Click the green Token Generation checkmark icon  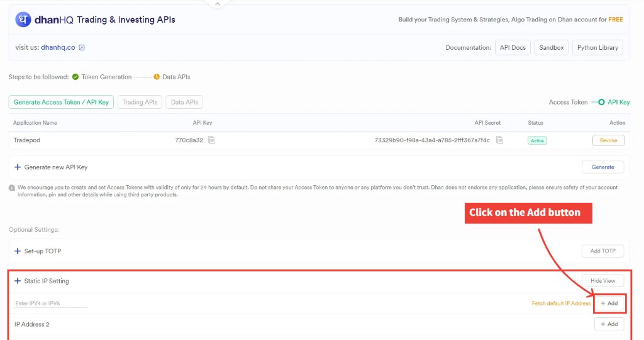click(x=75, y=77)
